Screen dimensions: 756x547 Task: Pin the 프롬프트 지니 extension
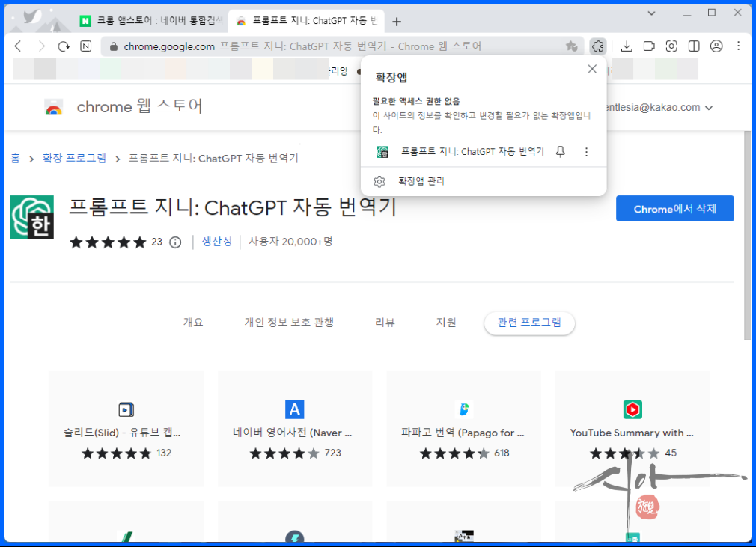tap(560, 152)
